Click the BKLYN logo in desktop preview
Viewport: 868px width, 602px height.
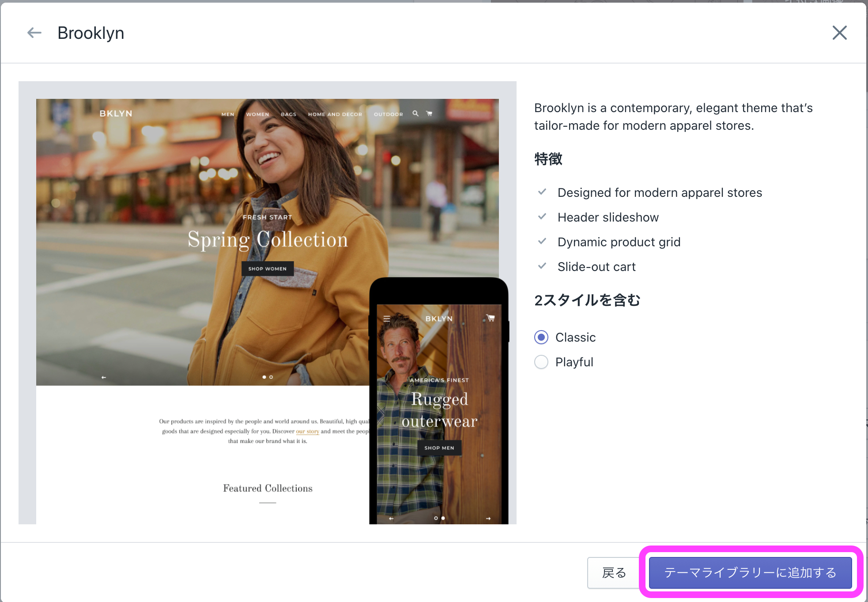coord(116,113)
